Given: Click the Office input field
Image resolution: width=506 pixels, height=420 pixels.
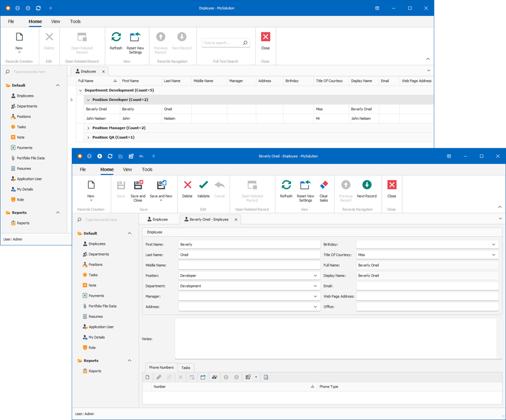Looking at the screenshot, I should [428, 307].
